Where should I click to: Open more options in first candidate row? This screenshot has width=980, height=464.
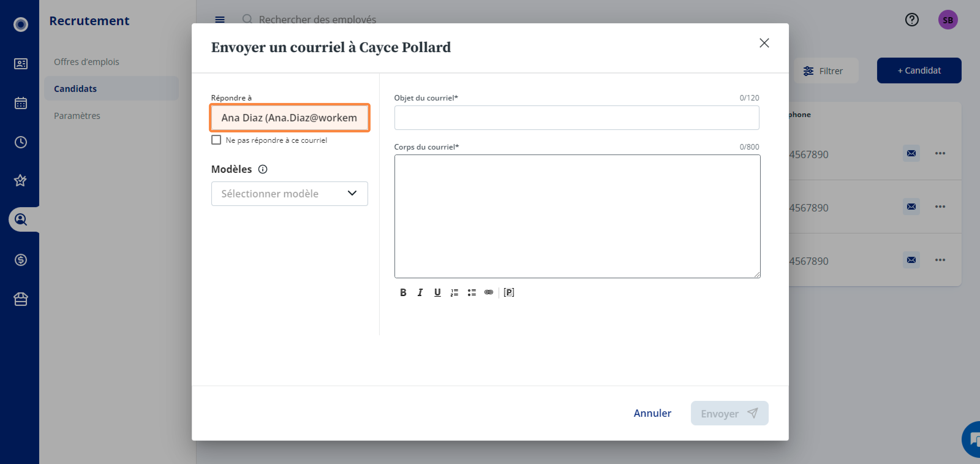coord(940,154)
